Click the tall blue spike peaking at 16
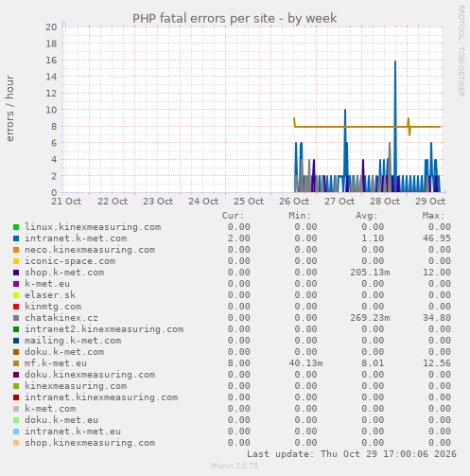Viewport: 470px width, 476px height. pyautogui.click(x=395, y=126)
